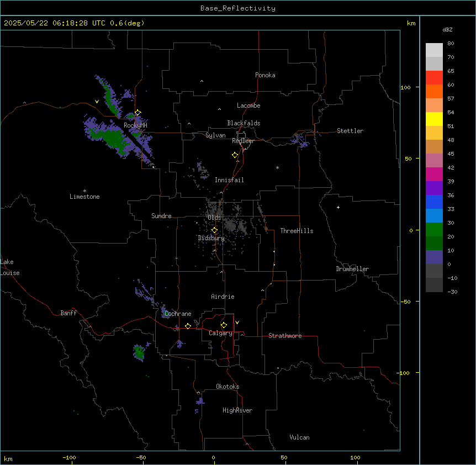Click the yellow V marker northwest of RockyMH
The image size is (476, 465).
(97, 102)
